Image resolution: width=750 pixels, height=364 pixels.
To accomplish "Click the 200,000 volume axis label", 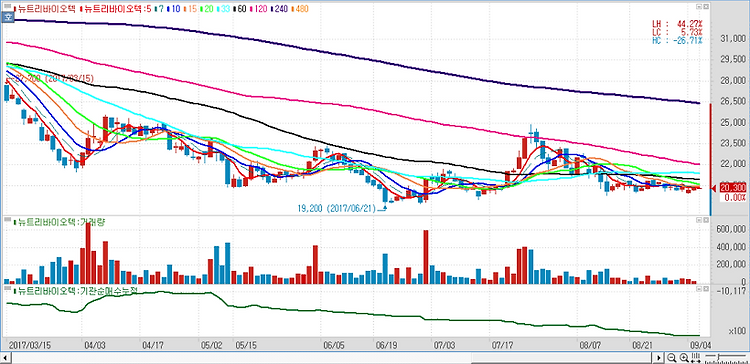I will pyautogui.click(x=730, y=265).
